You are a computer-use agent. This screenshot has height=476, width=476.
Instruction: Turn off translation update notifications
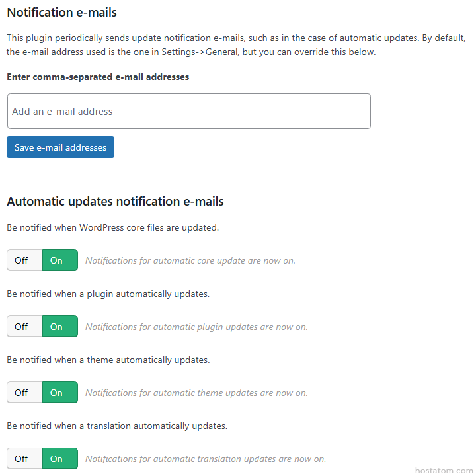24,459
